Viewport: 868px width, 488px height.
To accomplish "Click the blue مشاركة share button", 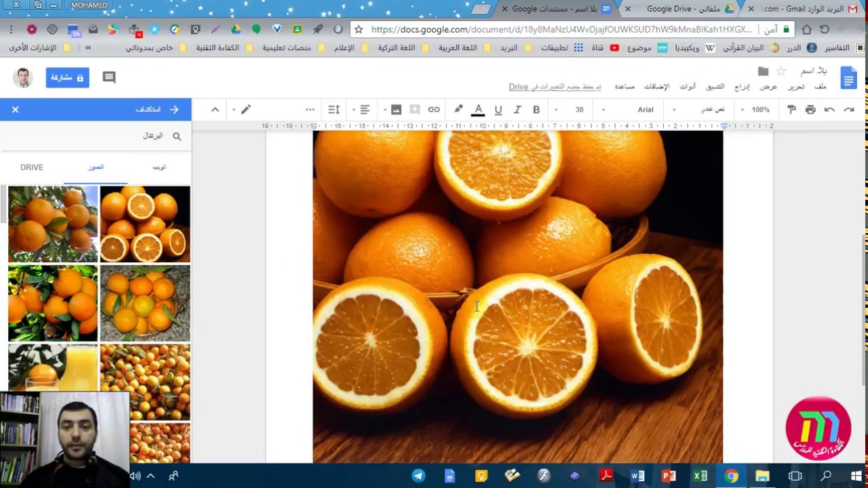I will (67, 77).
